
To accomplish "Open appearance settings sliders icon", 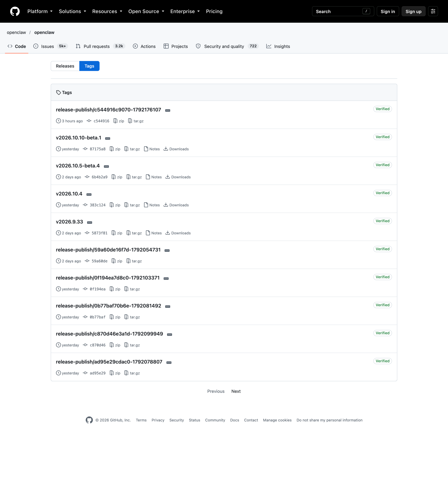I will pyautogui.click(x=433, y=11).
